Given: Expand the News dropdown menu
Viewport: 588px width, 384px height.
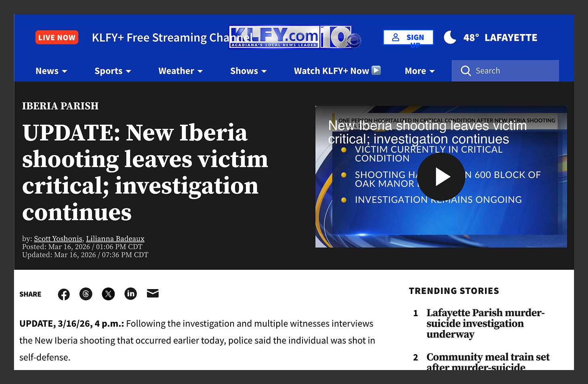Looking at the screenshot, I should point(51,71).
